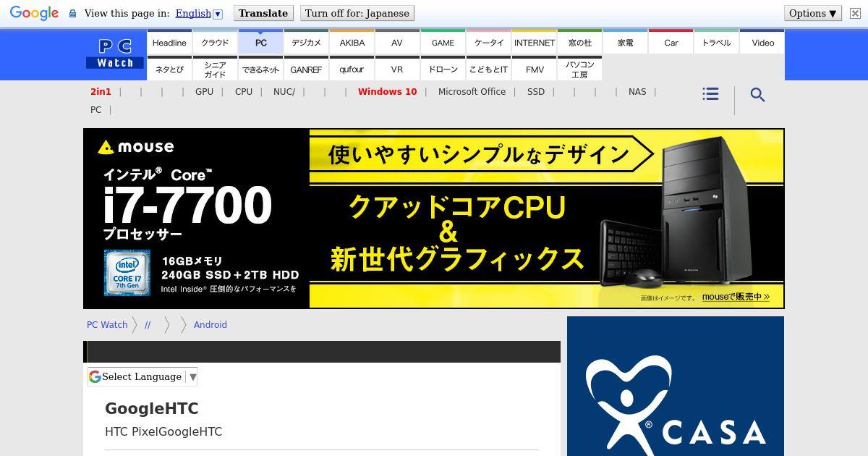Open the VR tab

coord(397,69)
